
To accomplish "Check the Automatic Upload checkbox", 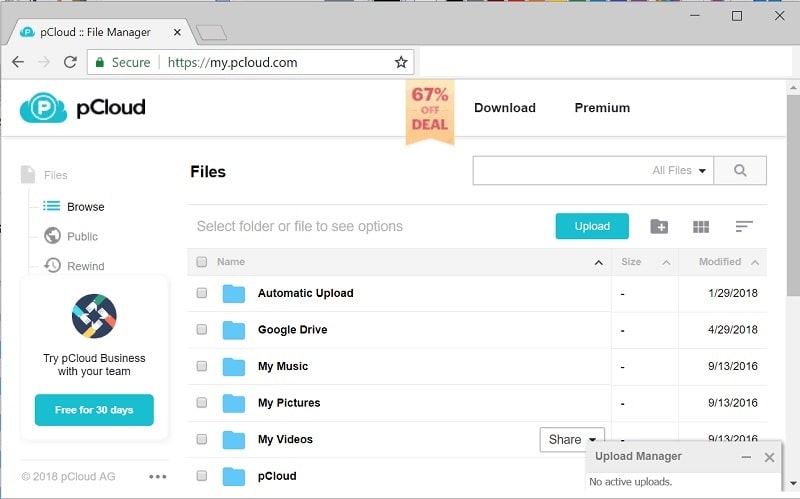I will (202, 293).
